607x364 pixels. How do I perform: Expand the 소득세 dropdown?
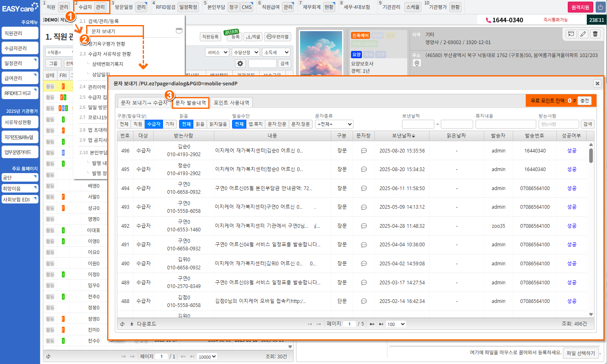[277, 52]
